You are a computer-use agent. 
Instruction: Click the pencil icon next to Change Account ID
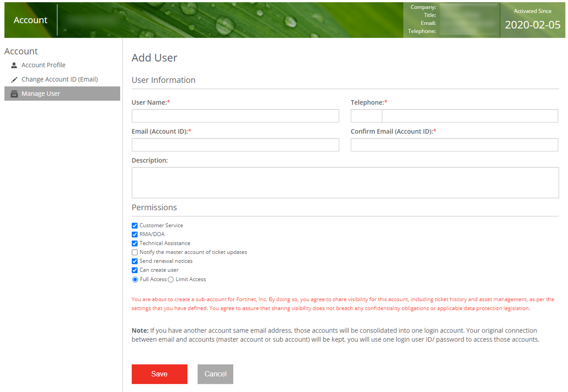[14, 80]
